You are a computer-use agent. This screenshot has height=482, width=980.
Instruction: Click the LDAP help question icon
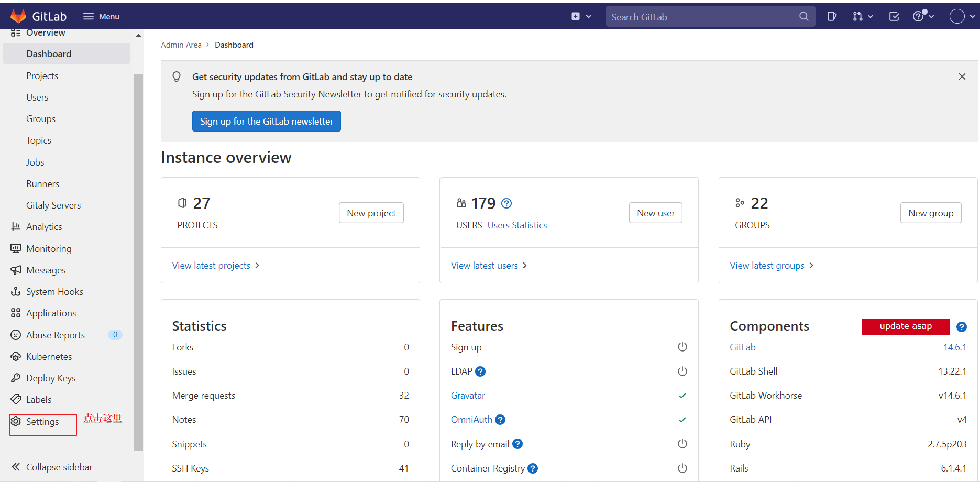pyautogui.click(x=480, y=371)
